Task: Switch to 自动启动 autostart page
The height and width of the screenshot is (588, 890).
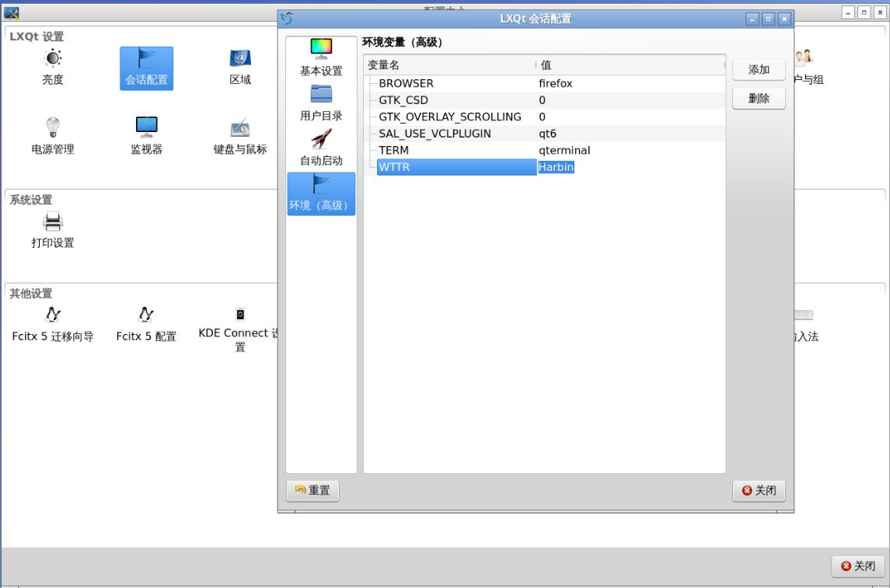Action: click(321, 148)
